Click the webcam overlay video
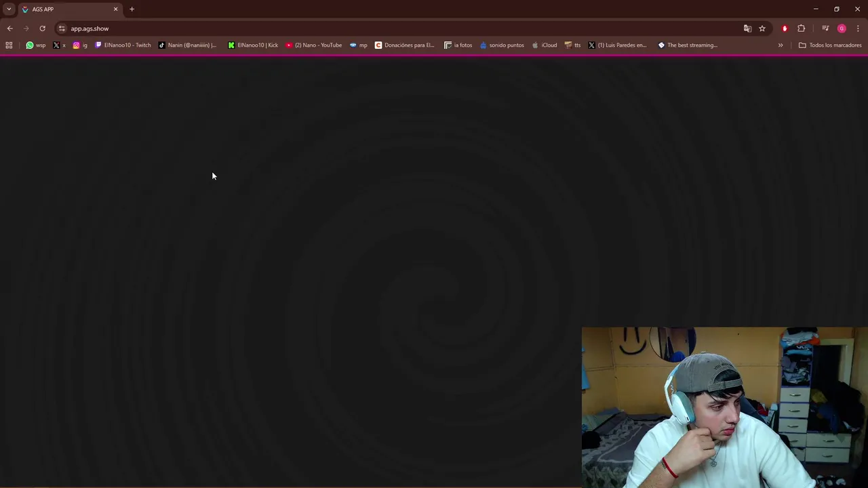This screenshot has width=868, height=488. pos(724,407)
